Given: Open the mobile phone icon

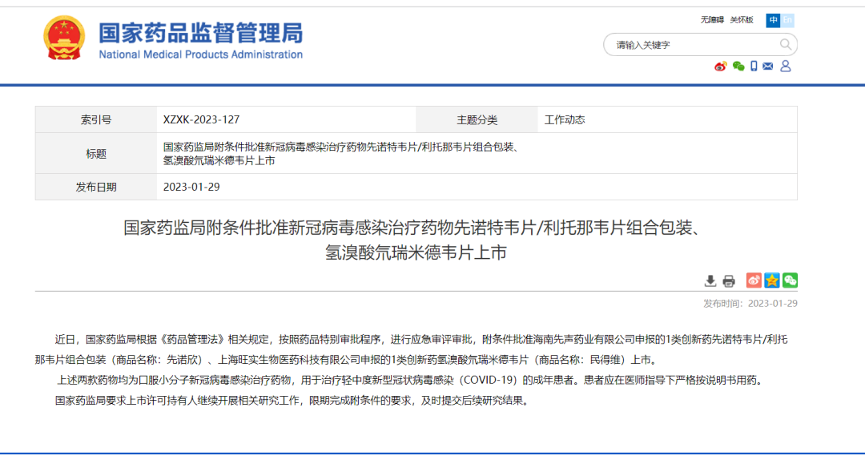Looking at the screenshot, I should (x=754, y=66).
